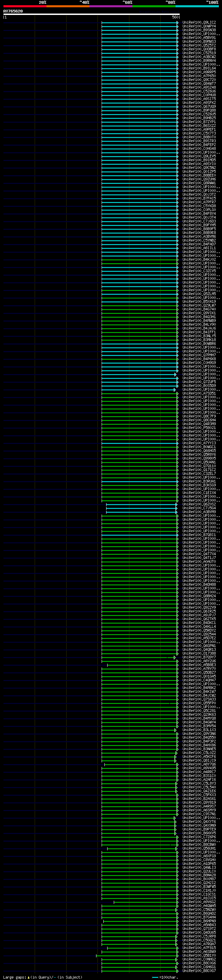Select the UniRef100_B9MWS3 label

(x=199, y=41)
